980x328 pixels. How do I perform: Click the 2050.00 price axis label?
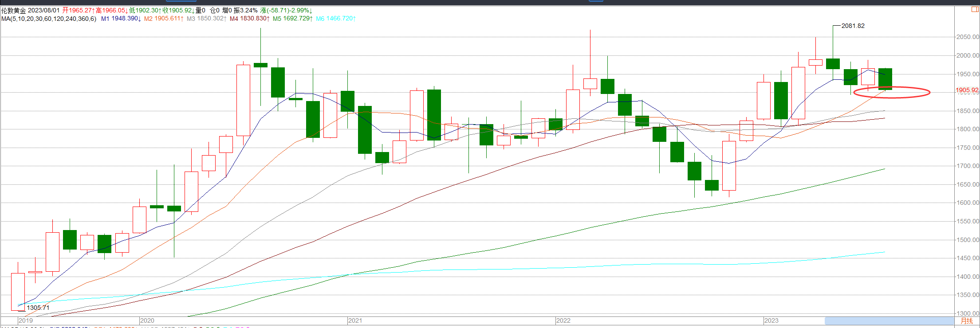[x=968, y=37]
